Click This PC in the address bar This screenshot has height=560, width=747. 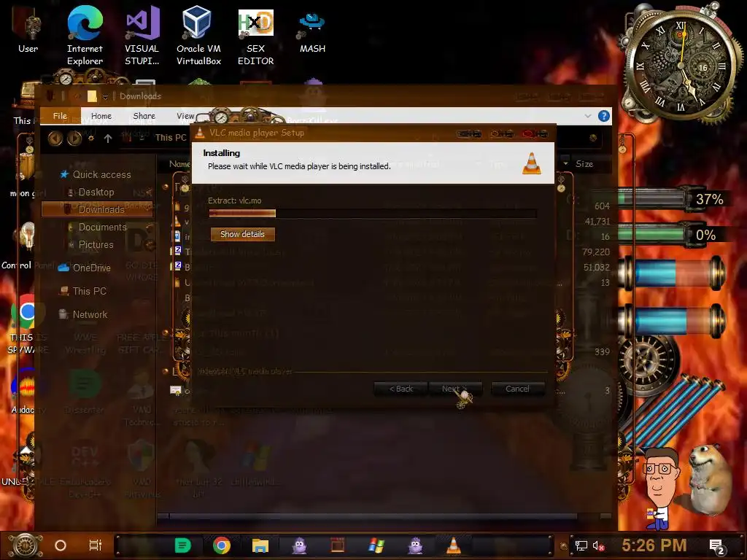171,138
